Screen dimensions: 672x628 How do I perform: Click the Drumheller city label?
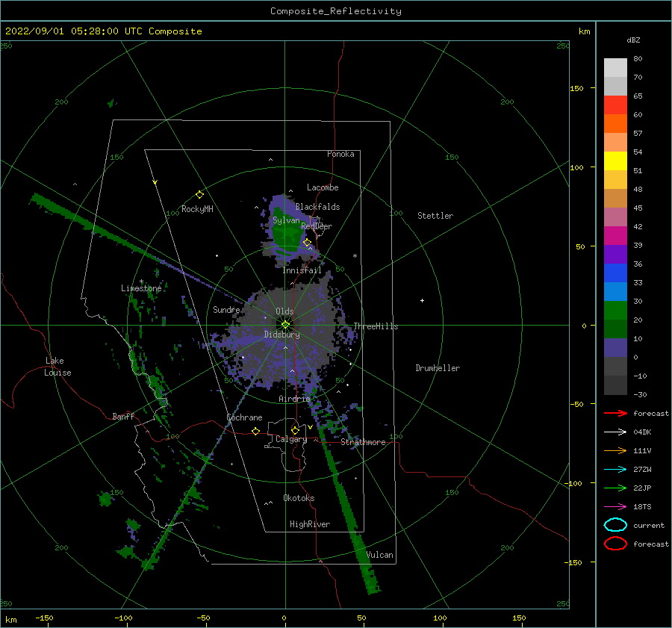pos(438,368)
